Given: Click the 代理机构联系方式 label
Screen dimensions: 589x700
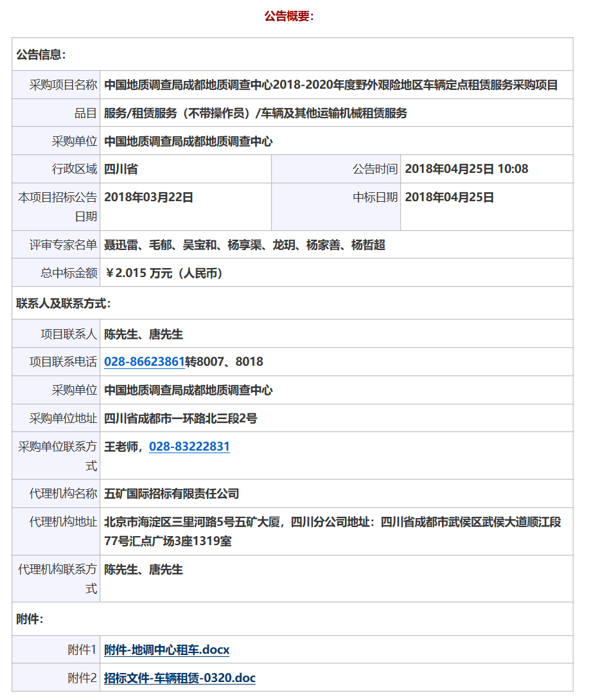Looking at the screenshot, I should [x=57, y=579].
